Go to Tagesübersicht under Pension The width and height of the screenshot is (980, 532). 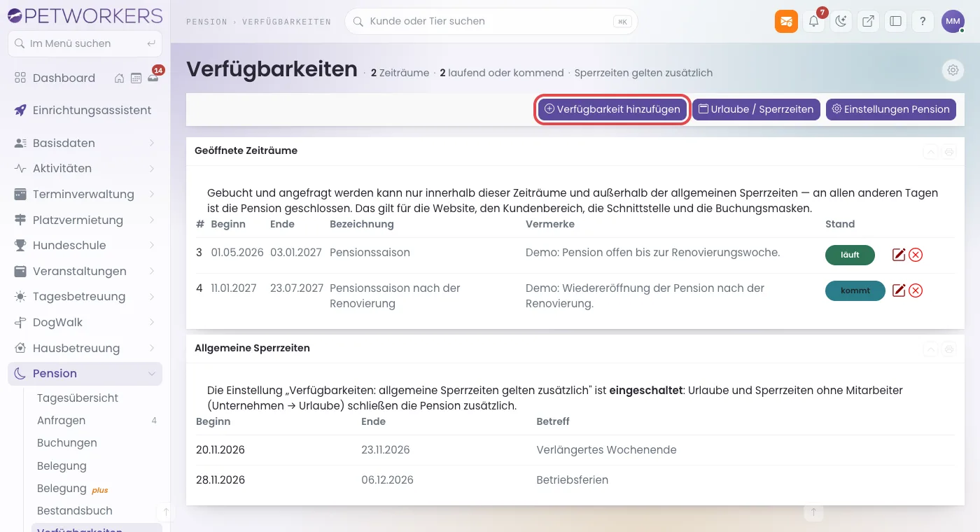point(78,398)
